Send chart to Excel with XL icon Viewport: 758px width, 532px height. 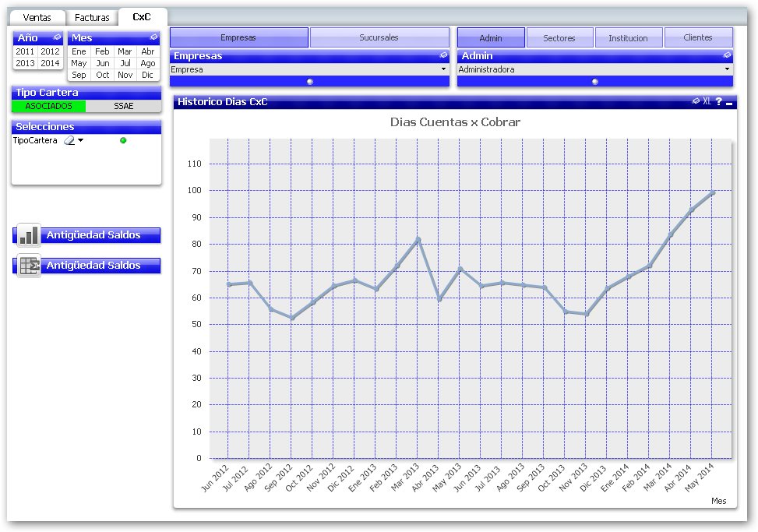707,101
